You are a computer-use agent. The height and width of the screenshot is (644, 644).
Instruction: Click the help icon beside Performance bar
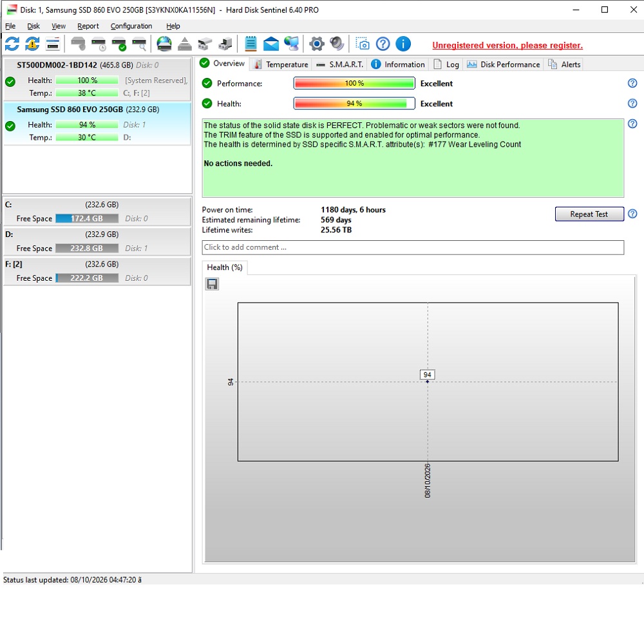[x=632, y=83]
